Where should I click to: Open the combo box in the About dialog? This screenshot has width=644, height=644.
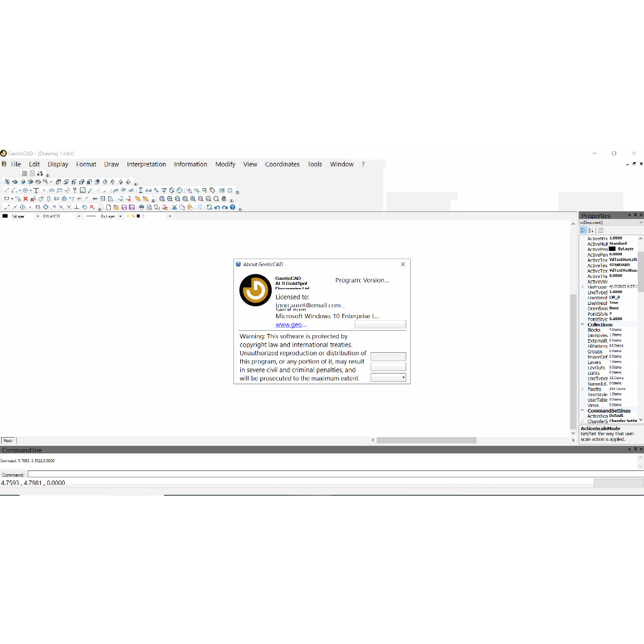pos(388,377)
